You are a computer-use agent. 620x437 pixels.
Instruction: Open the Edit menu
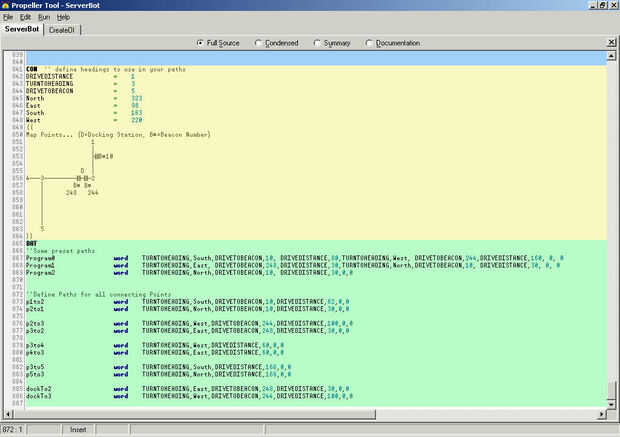point(25,17)
